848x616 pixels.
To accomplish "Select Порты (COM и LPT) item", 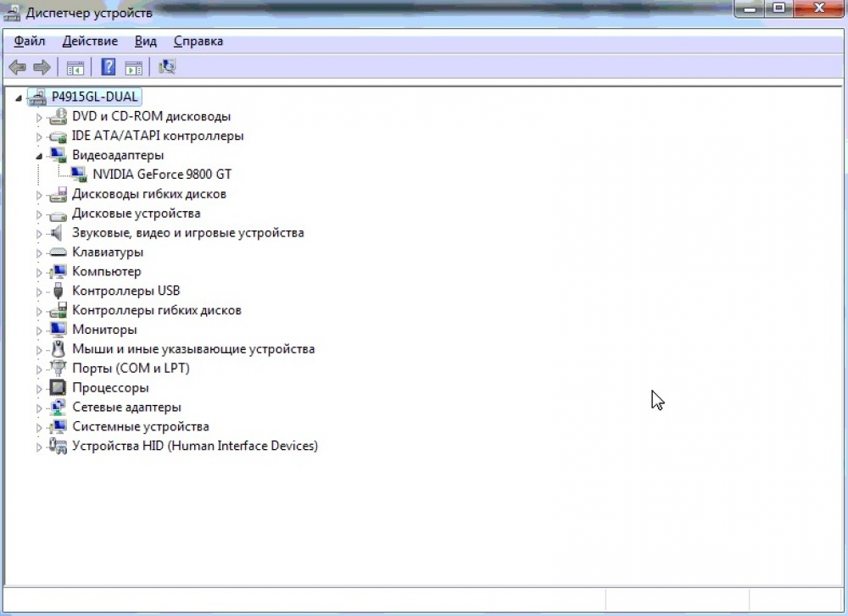I will pos(131,369).
